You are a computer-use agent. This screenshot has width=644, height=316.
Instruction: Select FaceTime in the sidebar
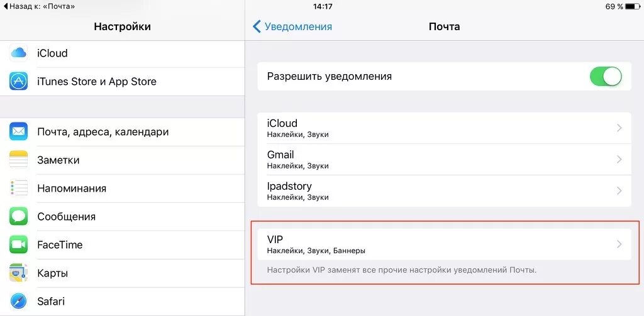point(123,245)
